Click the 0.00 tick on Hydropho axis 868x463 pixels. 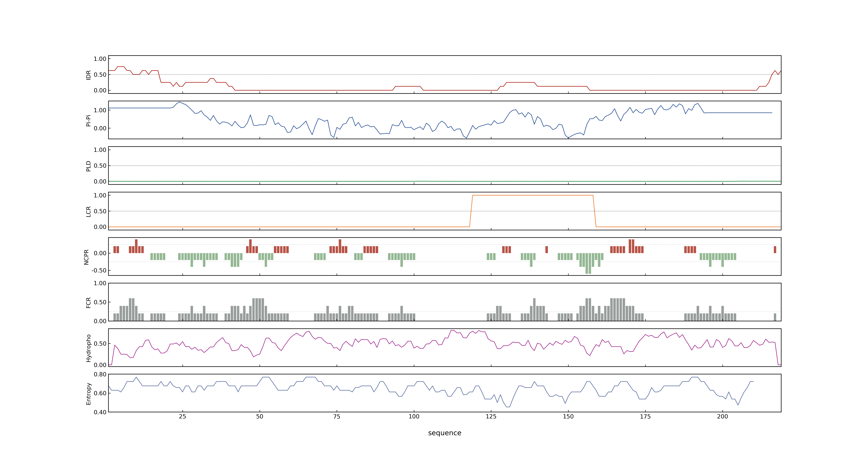100,365
